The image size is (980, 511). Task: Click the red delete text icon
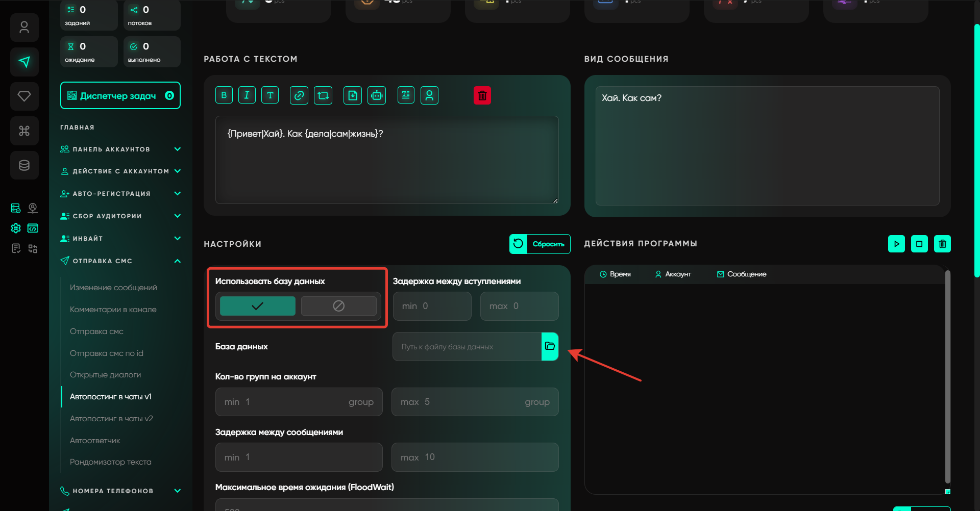coord(482,95)
